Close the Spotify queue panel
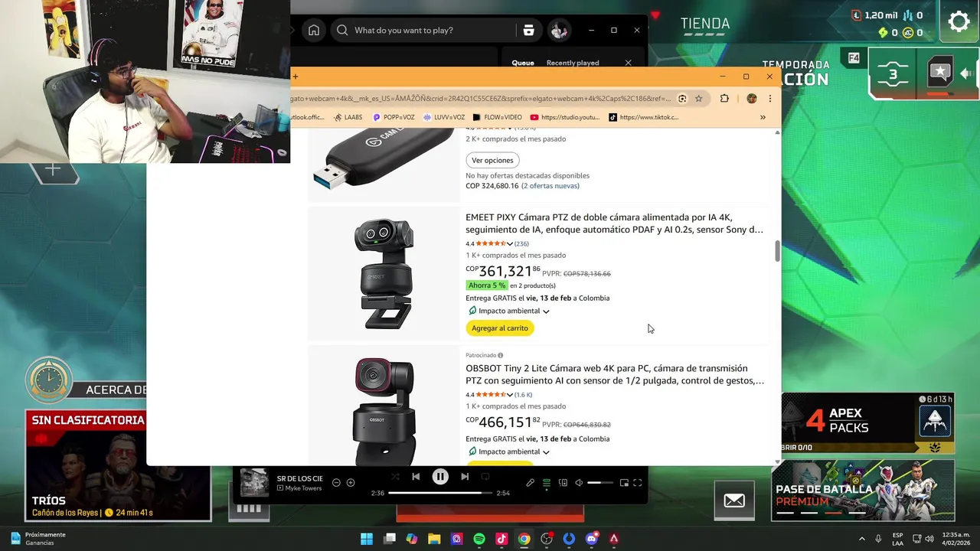The image size is (980, 551). [x=628, y=63]
